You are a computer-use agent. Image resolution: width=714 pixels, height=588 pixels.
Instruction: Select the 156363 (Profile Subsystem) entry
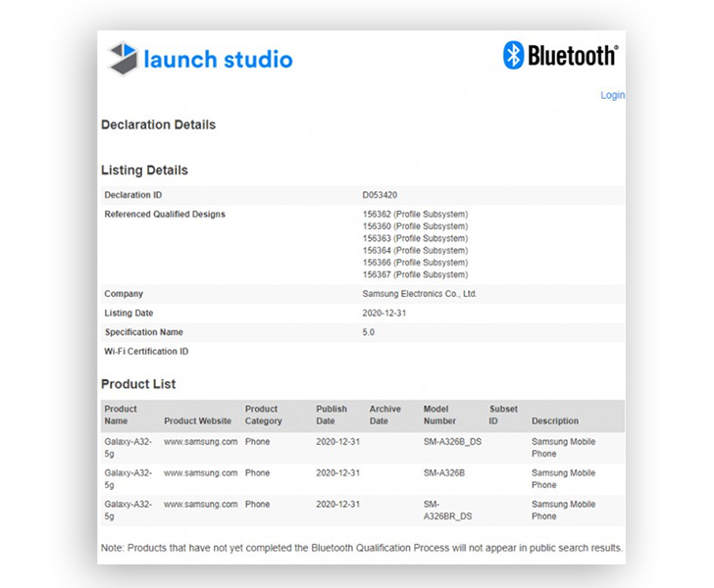point(415,238)
